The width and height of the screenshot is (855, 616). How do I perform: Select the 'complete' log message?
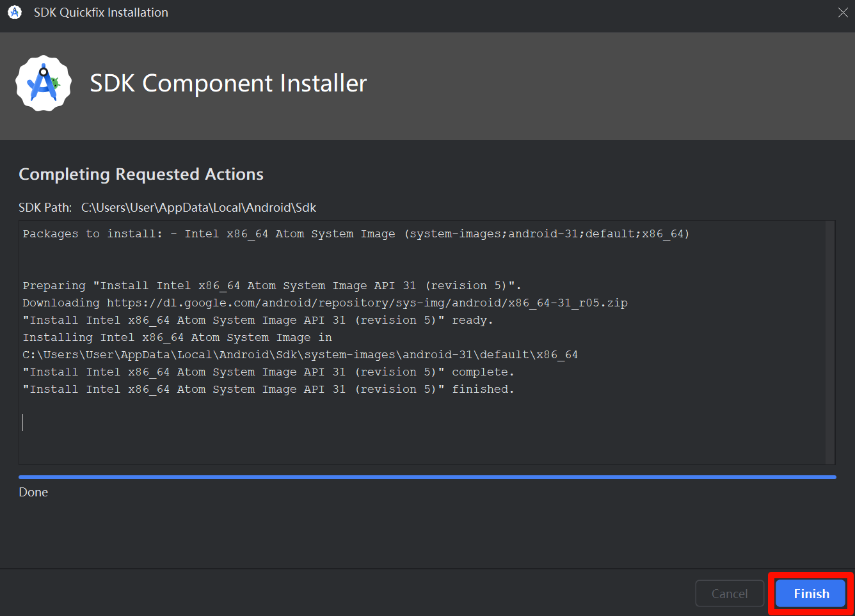pyautogui.click(x=268, y=372)
